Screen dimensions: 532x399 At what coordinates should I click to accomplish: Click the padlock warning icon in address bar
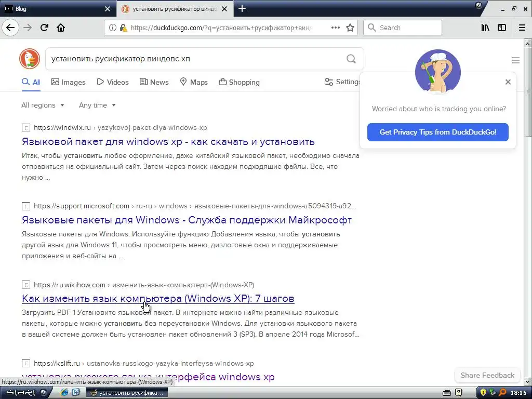[x=123, y=28]
